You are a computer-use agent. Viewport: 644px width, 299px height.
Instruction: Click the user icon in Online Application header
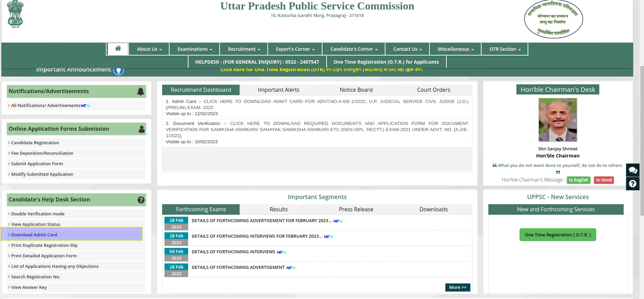[141, 129]
